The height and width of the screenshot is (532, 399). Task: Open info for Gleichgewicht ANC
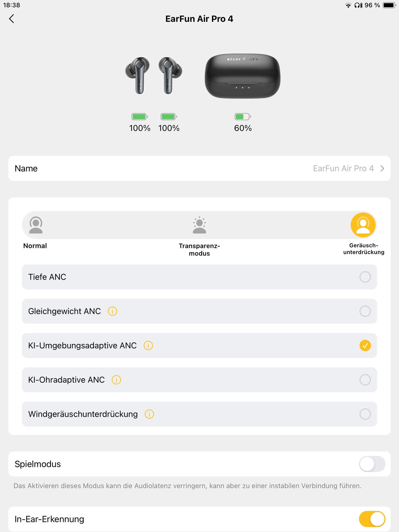112,311
